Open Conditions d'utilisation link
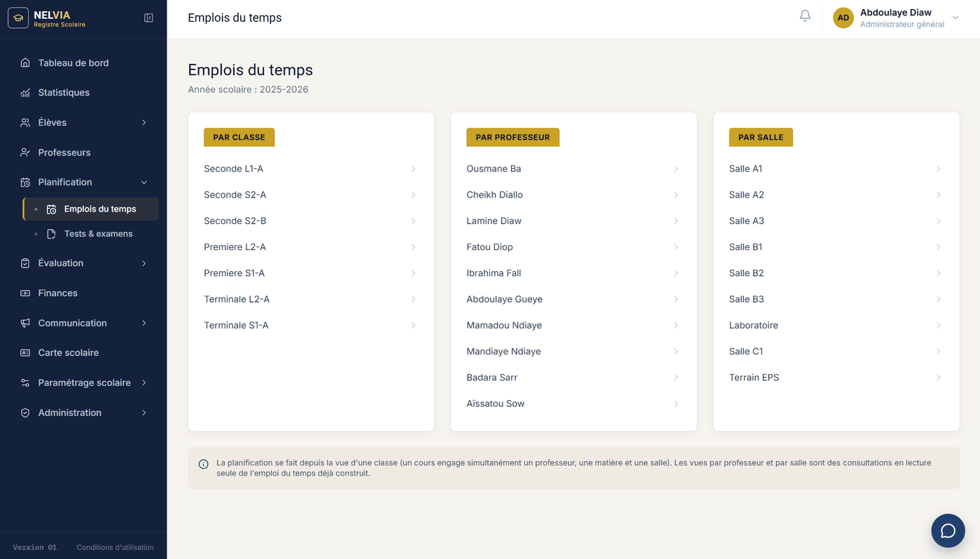 (x=115, y=548)
